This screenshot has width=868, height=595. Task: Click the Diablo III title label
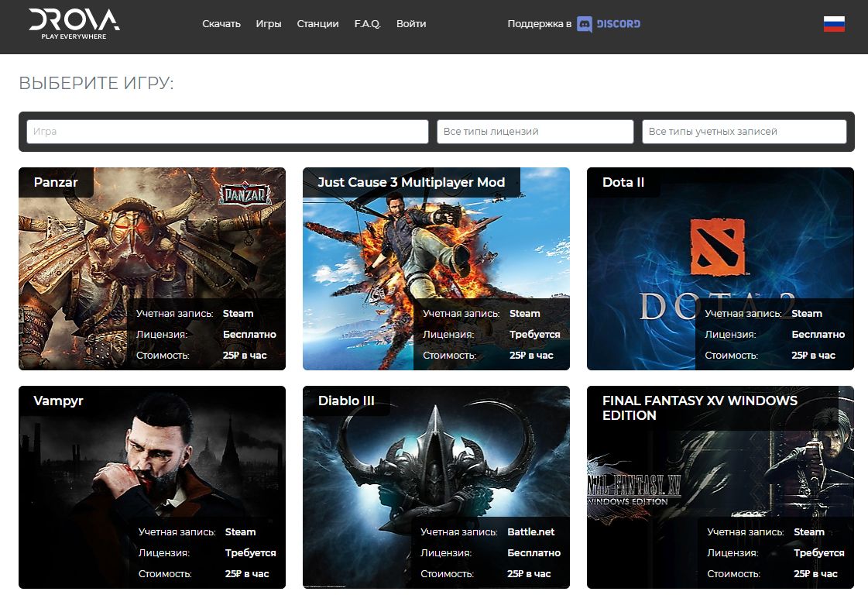346,401
